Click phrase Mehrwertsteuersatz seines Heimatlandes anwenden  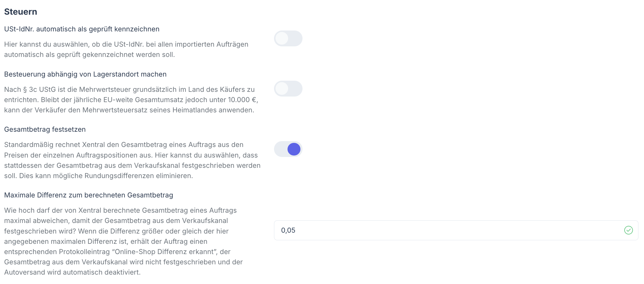tap(168, 110)
